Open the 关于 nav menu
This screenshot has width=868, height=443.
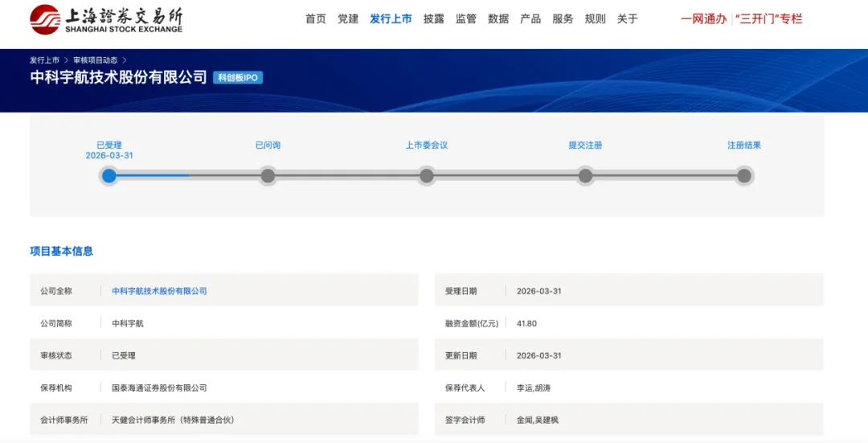pyautogui.click(x=627, y=18)
